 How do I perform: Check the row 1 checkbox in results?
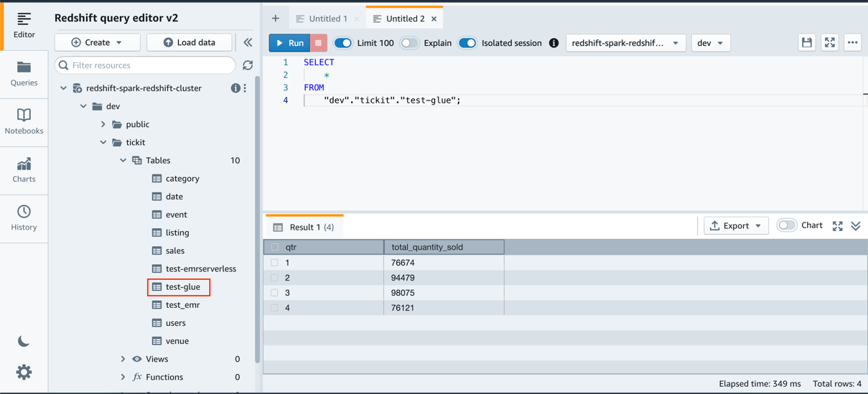[274, 263]
